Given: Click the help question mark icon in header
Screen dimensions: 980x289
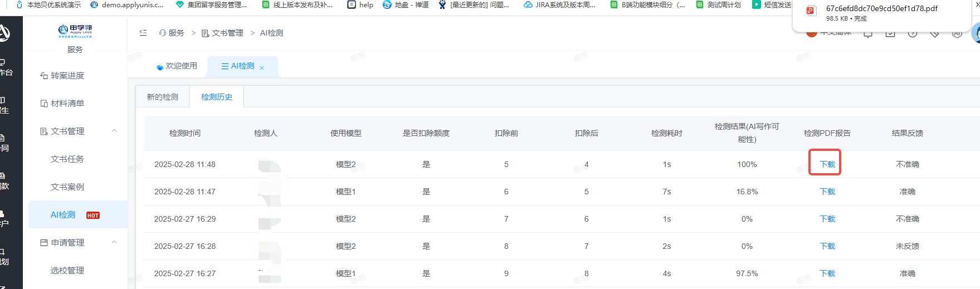Looking at the screenshot, I should pyautogui.click(x=912, y=33).
